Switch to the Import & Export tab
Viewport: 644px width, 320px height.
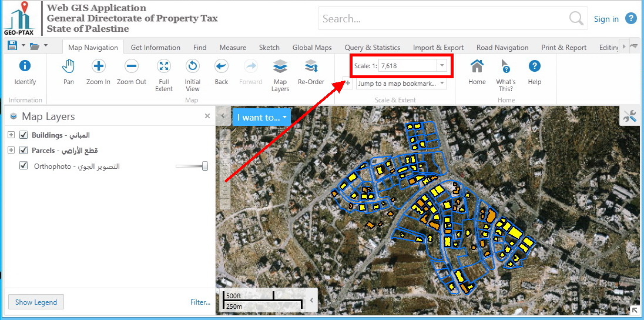coord(438,47)
